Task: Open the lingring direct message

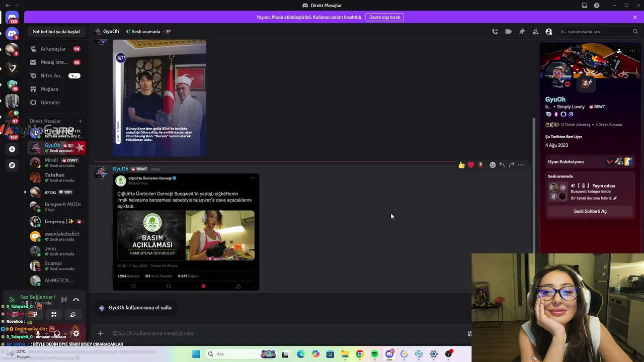Action: pos(56,221)
